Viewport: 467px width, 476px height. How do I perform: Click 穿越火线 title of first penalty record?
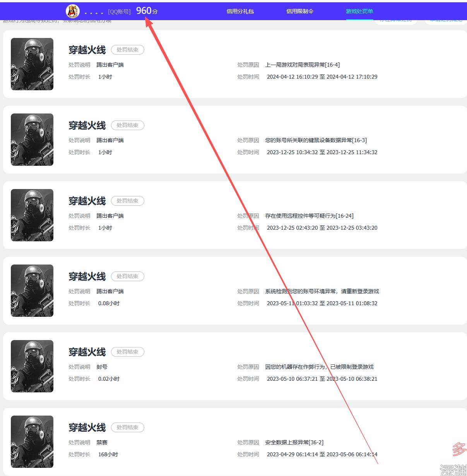coord(87,50)
